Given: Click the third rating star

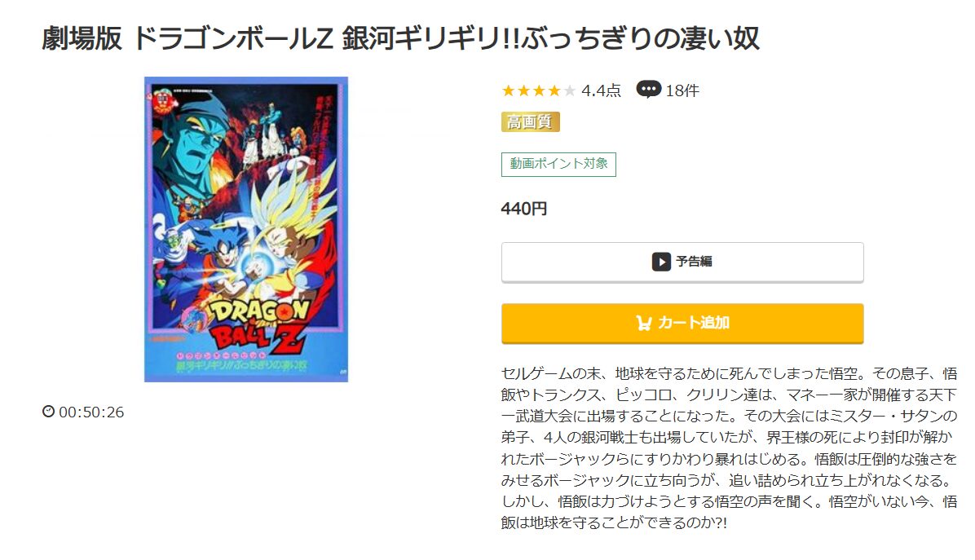Looking at the screenshot, I should click(539, 90).
